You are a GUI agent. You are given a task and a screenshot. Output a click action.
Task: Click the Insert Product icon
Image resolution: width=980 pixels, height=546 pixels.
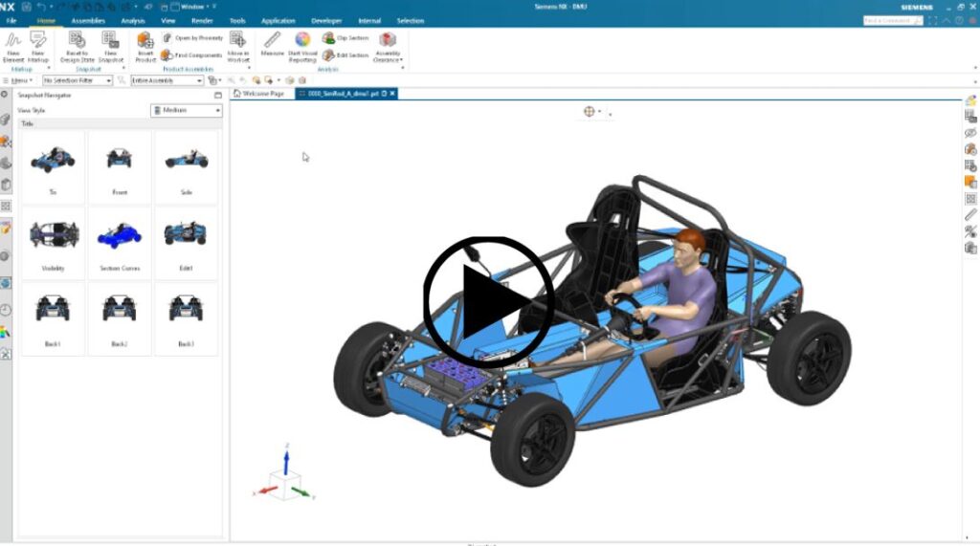click(x=145, y=40)
